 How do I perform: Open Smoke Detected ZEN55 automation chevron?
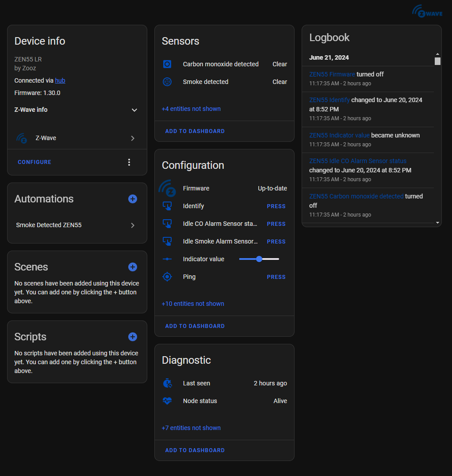click(x=132, y=225)
